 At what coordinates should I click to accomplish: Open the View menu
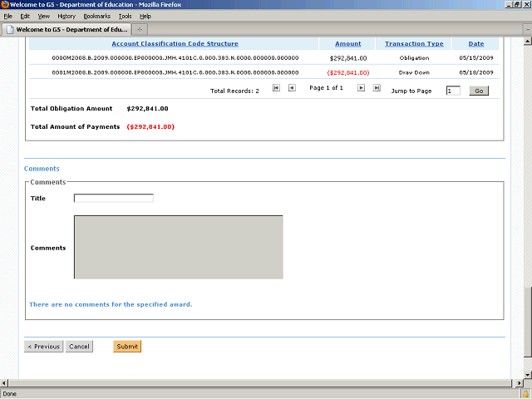pyautogui.click(x=43, y=17)
